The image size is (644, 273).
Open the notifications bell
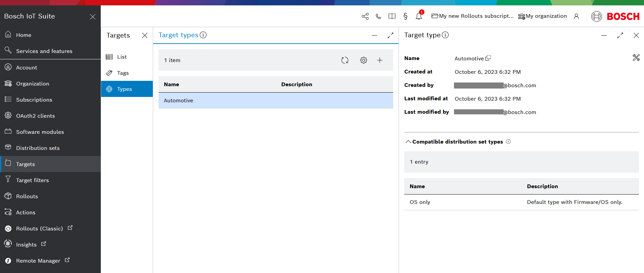tap(419, 16)
